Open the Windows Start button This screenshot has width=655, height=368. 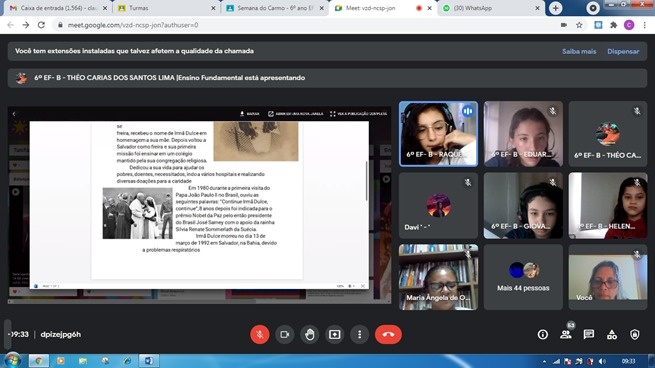[13, 360]
